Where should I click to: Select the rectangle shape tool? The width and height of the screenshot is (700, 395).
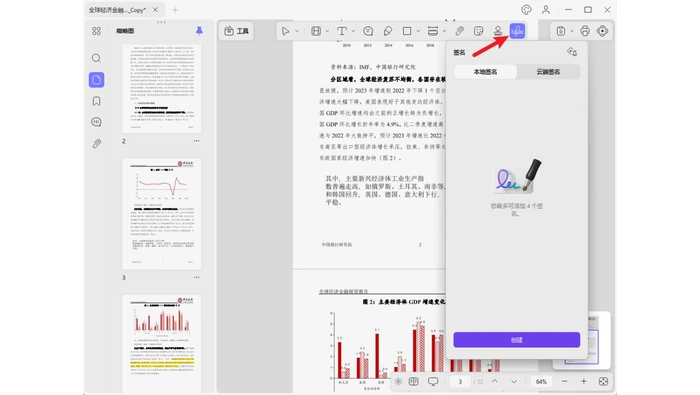(407, 31)
